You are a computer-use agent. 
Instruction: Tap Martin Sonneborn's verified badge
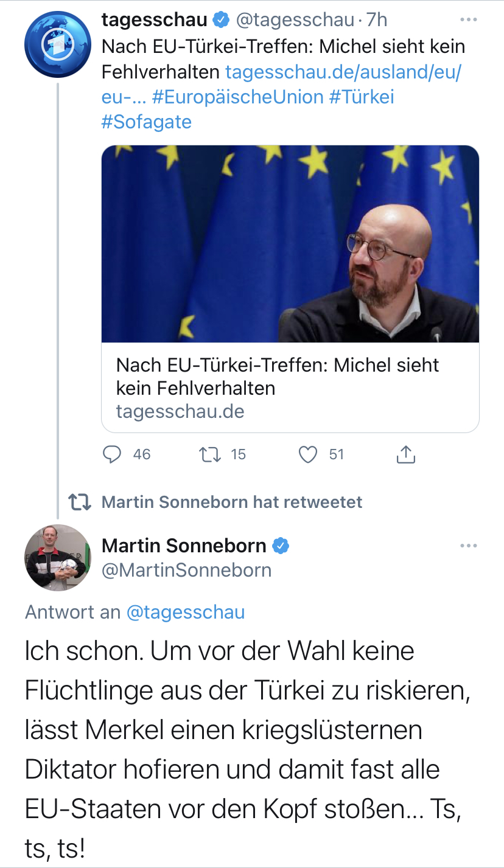[x=280, y=546]
